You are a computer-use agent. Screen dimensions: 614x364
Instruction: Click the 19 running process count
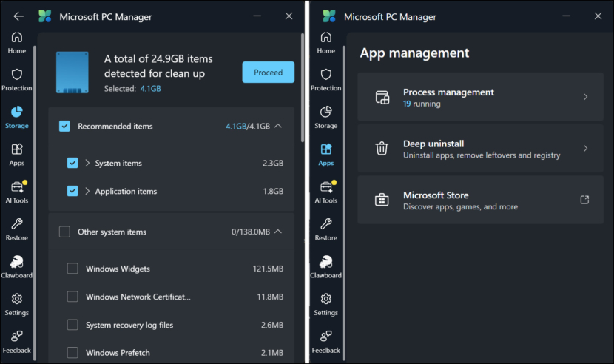click(422, 104)
